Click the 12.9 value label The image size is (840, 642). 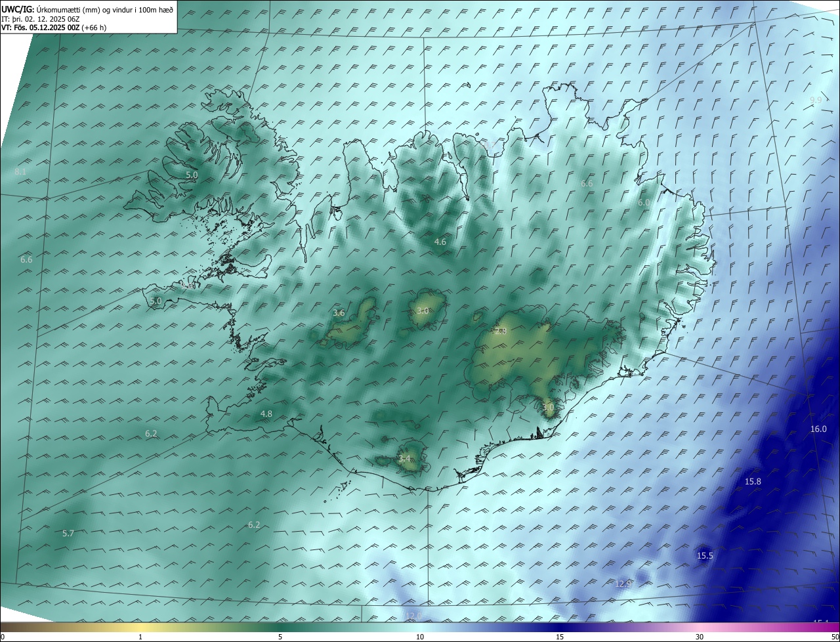tap(623, 584)
